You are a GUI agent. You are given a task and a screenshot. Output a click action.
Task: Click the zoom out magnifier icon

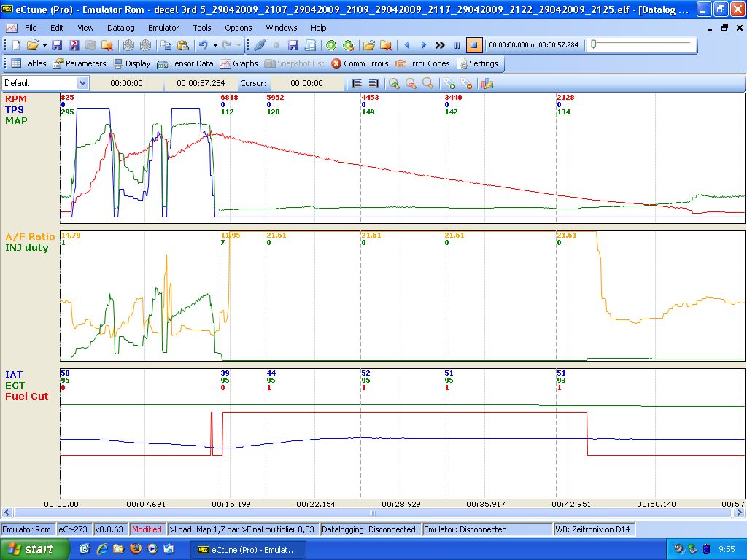[411, 83]
